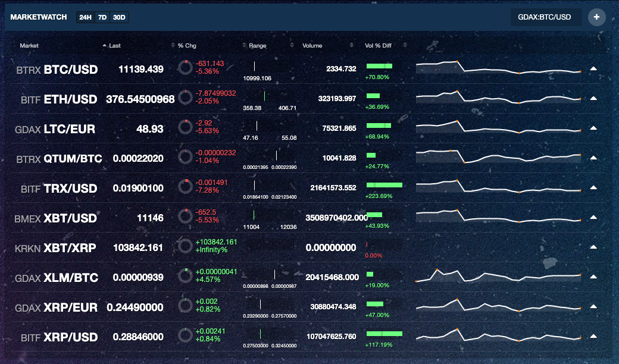Click the LTC/EUR change ring icon

click(185, 127)
